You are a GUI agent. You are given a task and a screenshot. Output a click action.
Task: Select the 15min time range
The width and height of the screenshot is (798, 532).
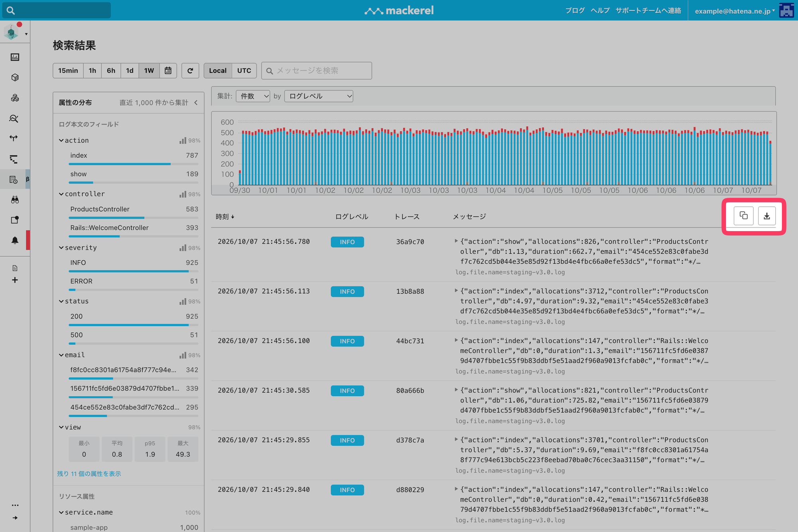[68, 71]
